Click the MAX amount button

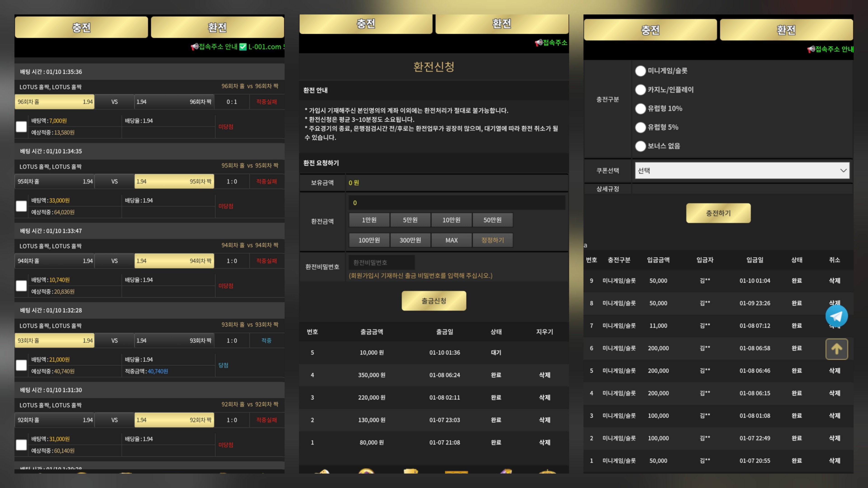pyautogui.click(x=451, y=240)
